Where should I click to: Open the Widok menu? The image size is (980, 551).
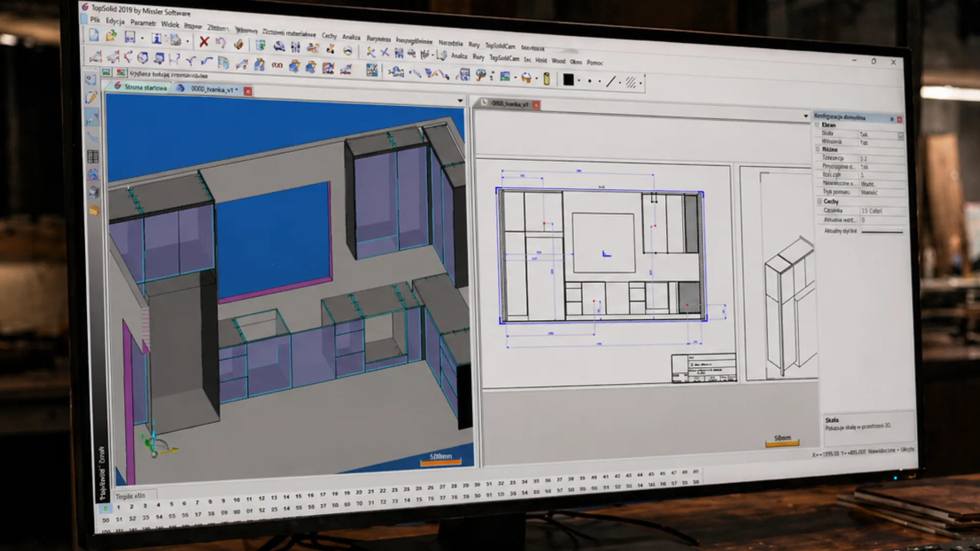(170, 24)
